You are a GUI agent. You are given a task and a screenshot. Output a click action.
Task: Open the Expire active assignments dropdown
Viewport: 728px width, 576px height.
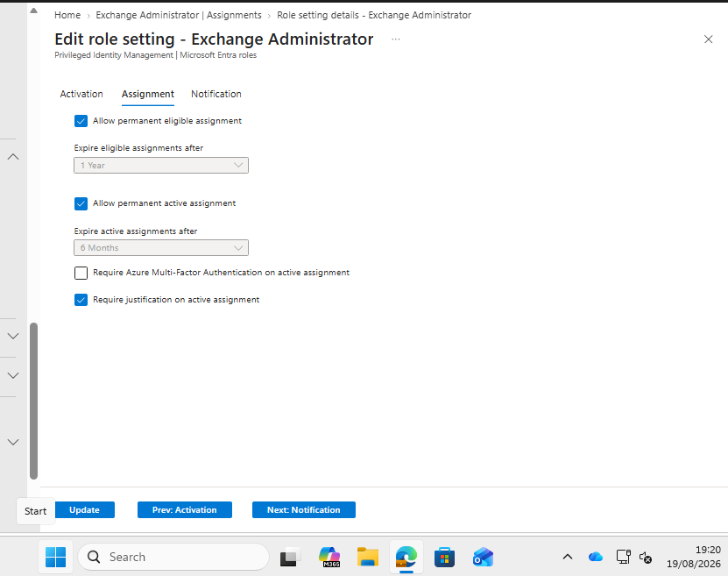161,247
